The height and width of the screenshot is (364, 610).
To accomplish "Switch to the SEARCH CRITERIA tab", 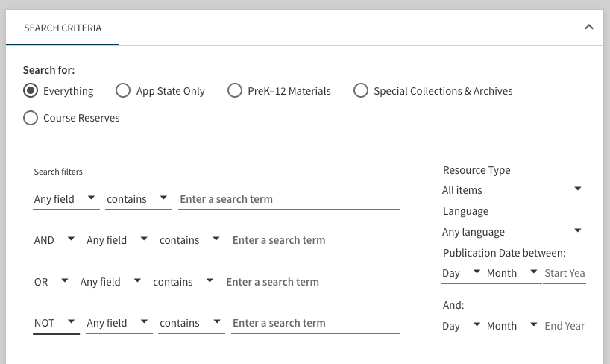I will (63, 28).
